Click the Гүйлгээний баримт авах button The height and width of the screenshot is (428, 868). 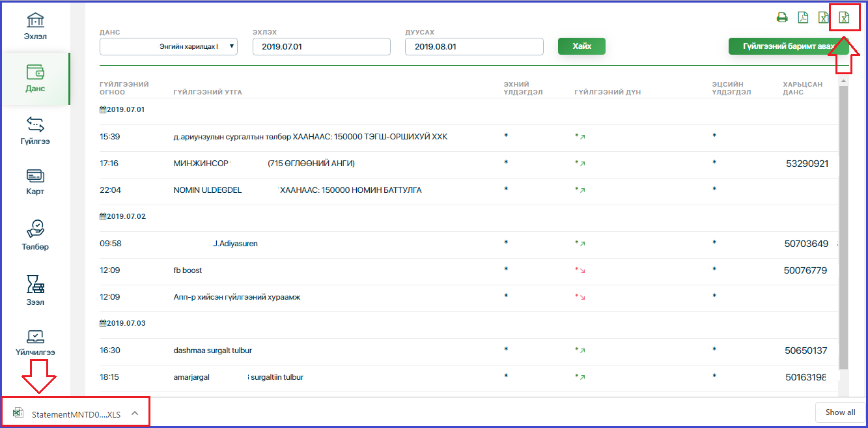coord(788,47)
